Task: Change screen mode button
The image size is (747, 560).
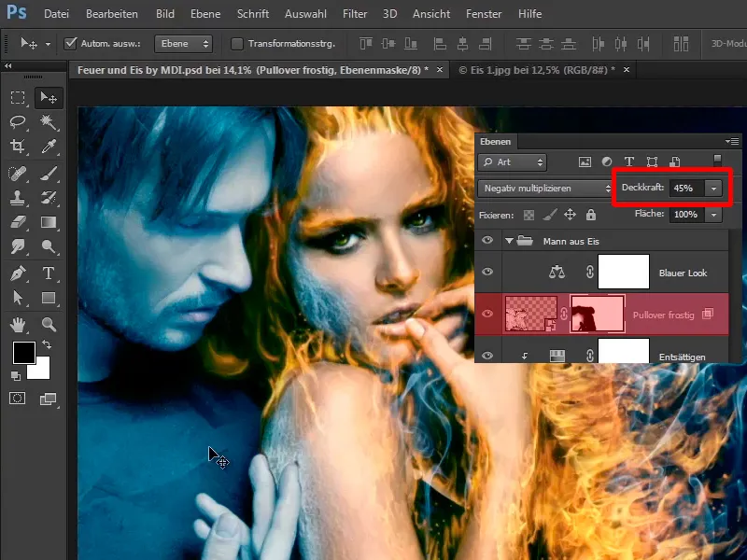Action: tap(48, 399)
